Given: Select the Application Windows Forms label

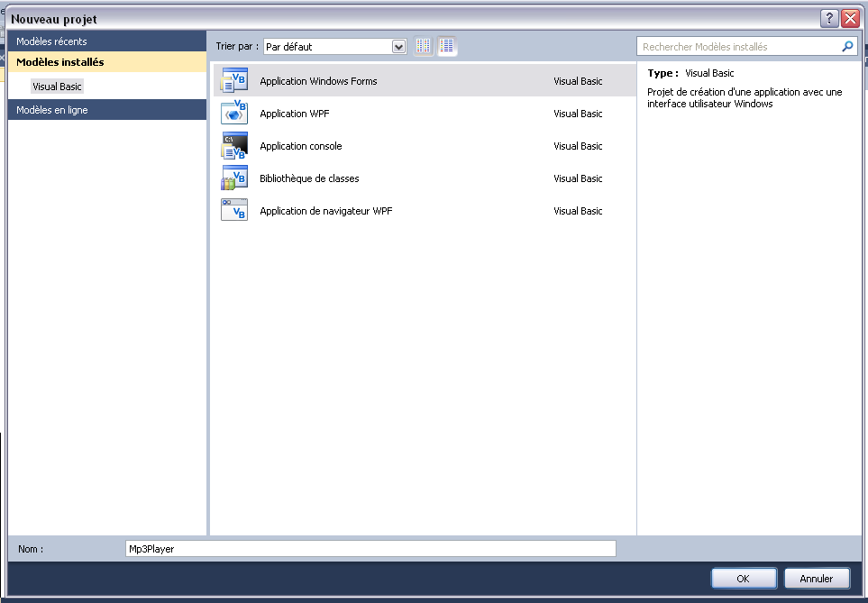Looking at the screenshot, I should [x=318, y=81].
